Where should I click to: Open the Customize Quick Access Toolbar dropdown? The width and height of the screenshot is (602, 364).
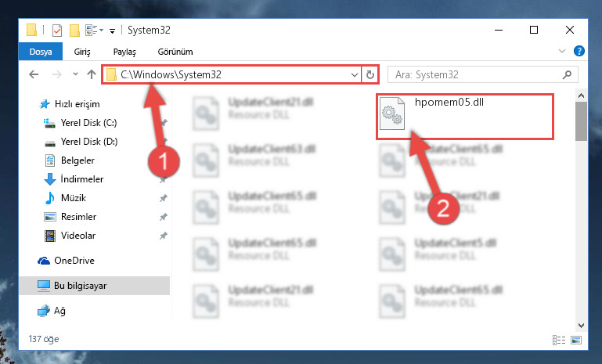(x=112, y=31)
